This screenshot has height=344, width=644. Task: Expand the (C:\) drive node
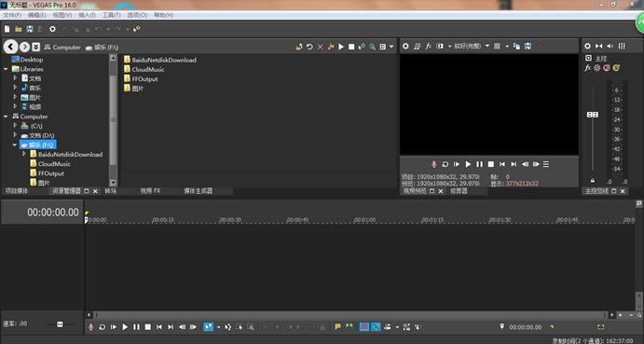[x=15, y=125]
